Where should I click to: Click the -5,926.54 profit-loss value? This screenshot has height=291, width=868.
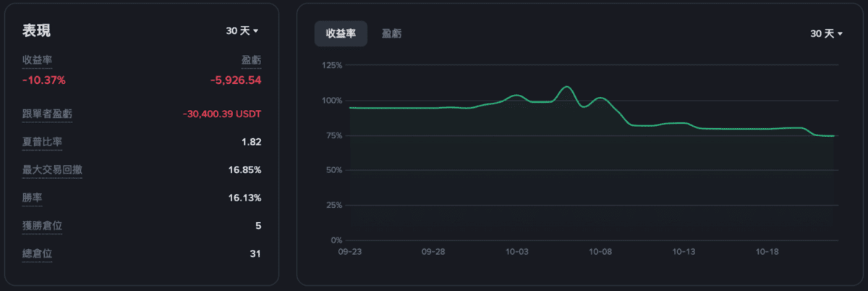(x=235, y=80)
